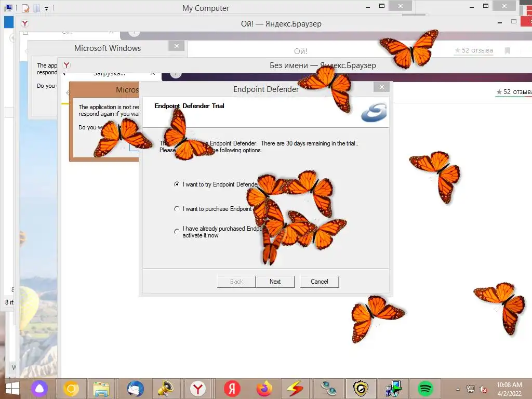Click the bookmark icon in 'Ой!' Yandex window

coord(508,50)
